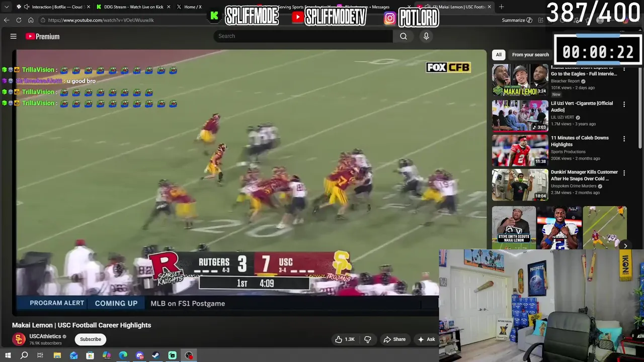Advance shorts shelf with right chevron

(625, 246)
